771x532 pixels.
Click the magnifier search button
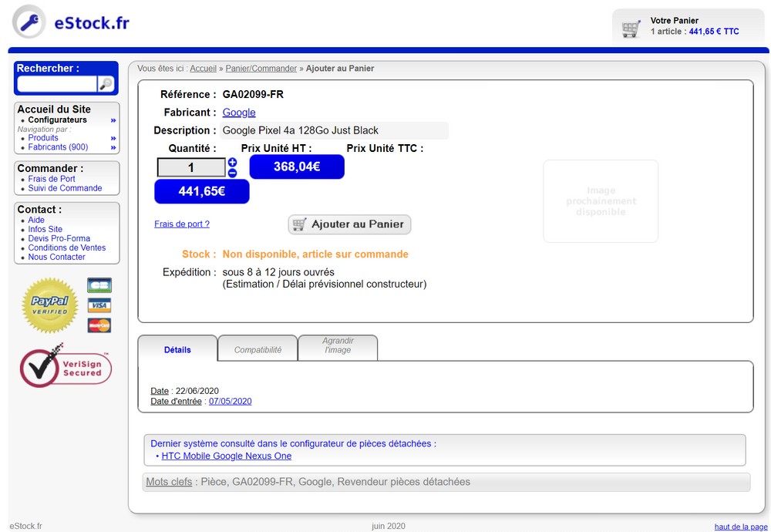[106, 84]
